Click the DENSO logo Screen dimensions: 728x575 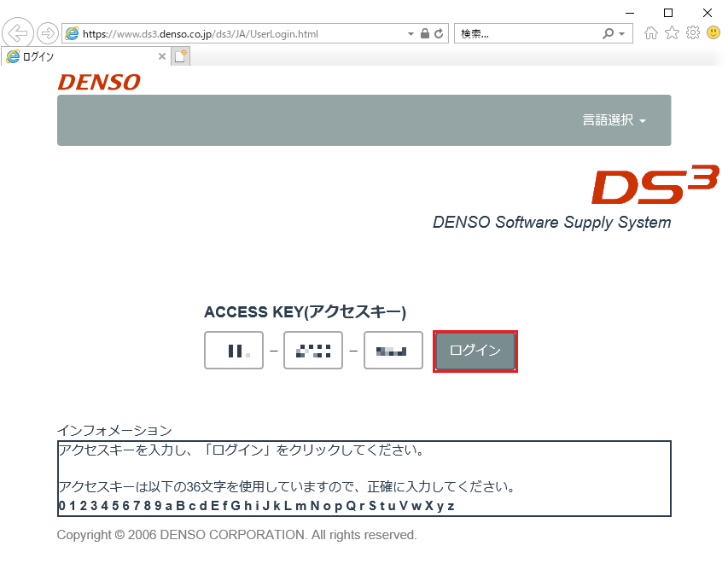tap(99, 82)
